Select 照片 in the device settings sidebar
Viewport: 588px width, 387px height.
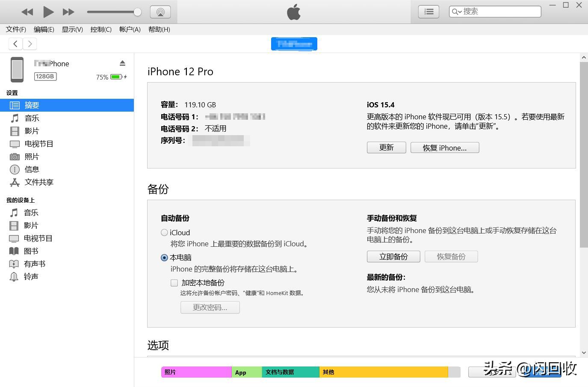32,156
